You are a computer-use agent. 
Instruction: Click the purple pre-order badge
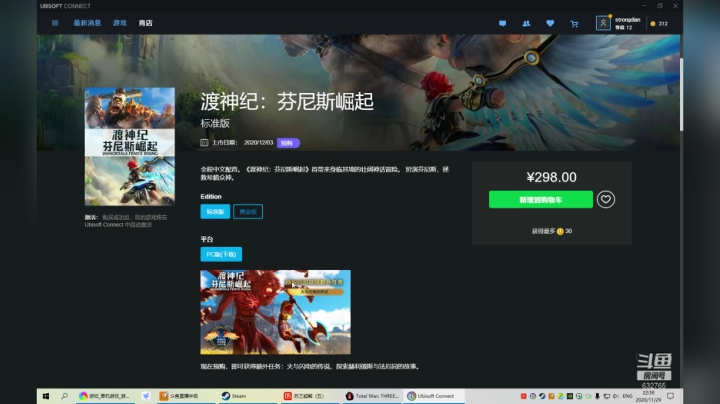coord(288,143)
